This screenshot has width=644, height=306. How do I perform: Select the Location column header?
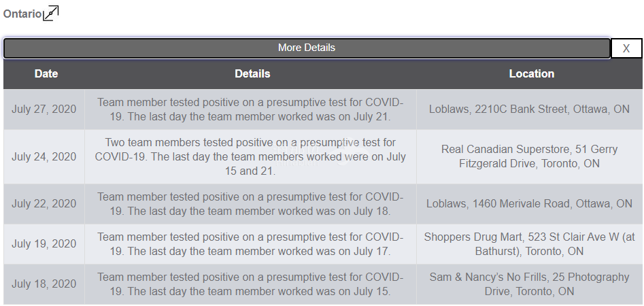[532, 74]
